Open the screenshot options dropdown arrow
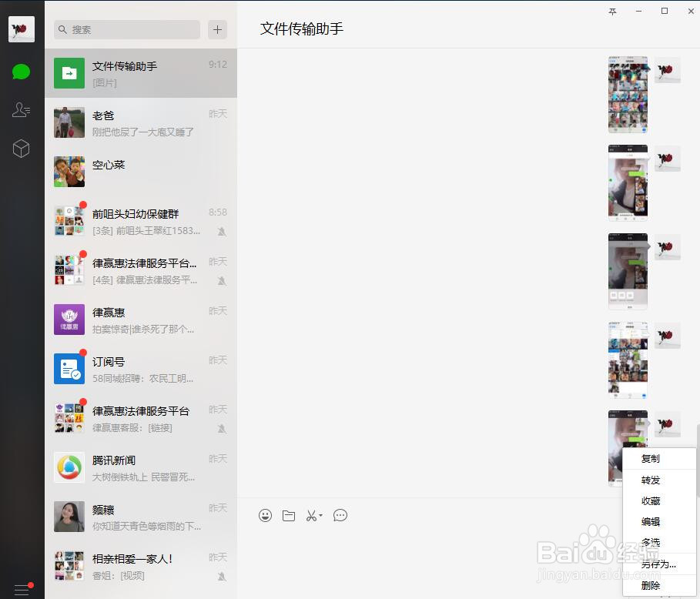Image resolution: width=700 pixels, height=599 pixels. click(320, 516)
